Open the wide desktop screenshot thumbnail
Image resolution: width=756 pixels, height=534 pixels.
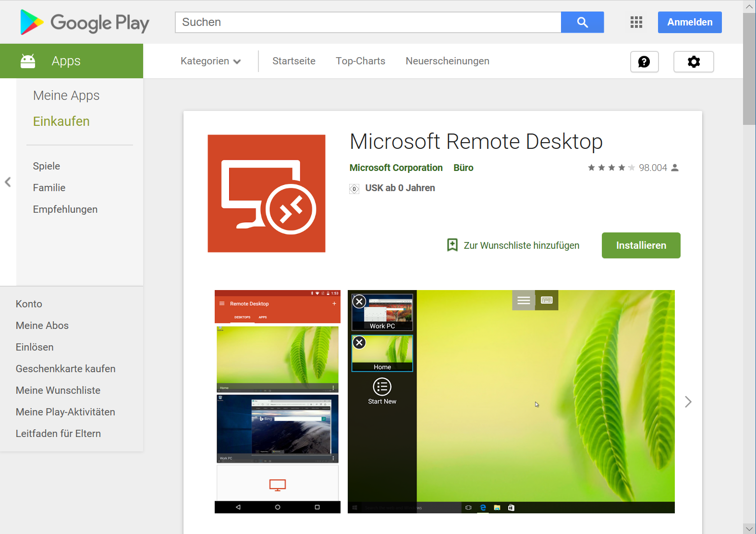(511, 401)
